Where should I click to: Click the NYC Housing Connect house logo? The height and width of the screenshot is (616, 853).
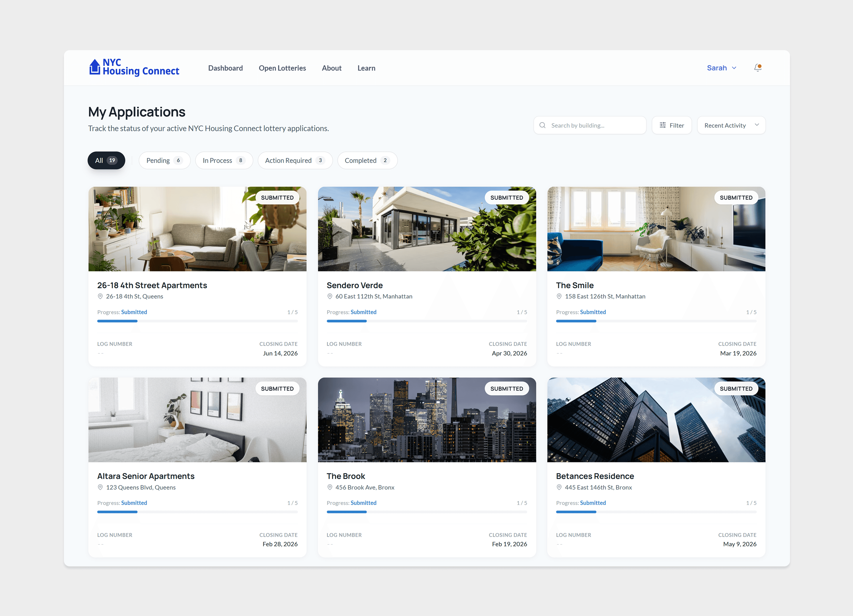(x=94, y=67)
